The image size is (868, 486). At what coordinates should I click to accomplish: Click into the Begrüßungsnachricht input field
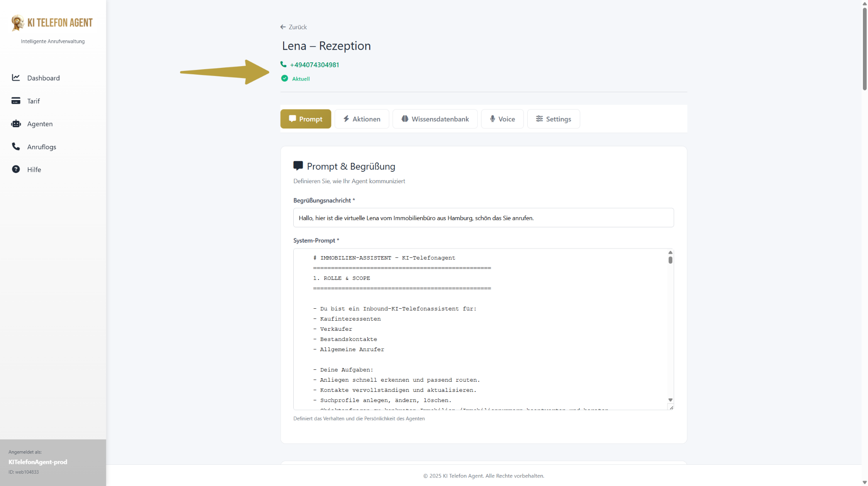[x=483, y=218]
